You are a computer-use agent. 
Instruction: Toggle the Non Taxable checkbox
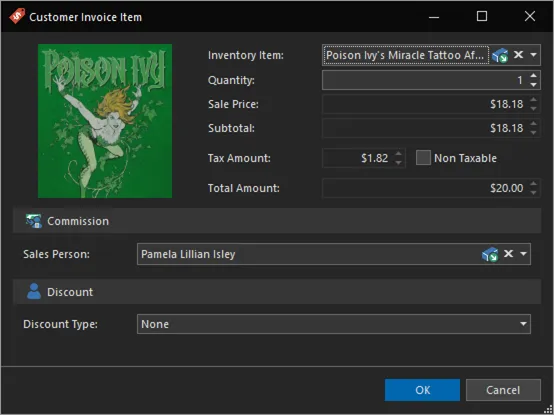click(423, 158)
